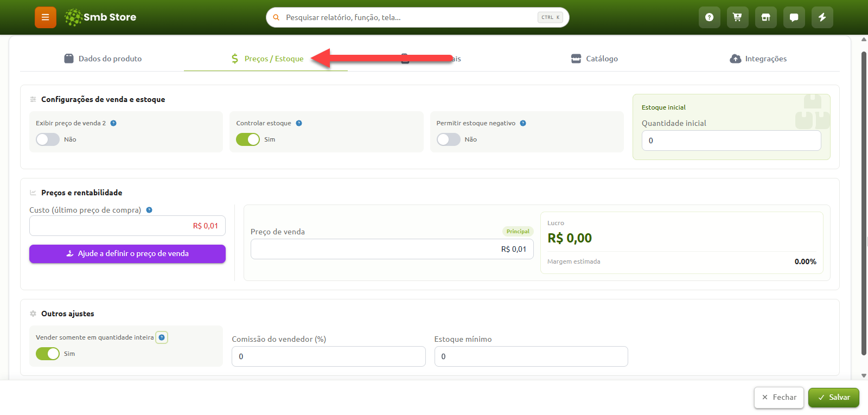Enable the Exibir preço de venda 2 switch
Image resolution: width=868 pixels, height=415 pixels.
coord(48,139)
